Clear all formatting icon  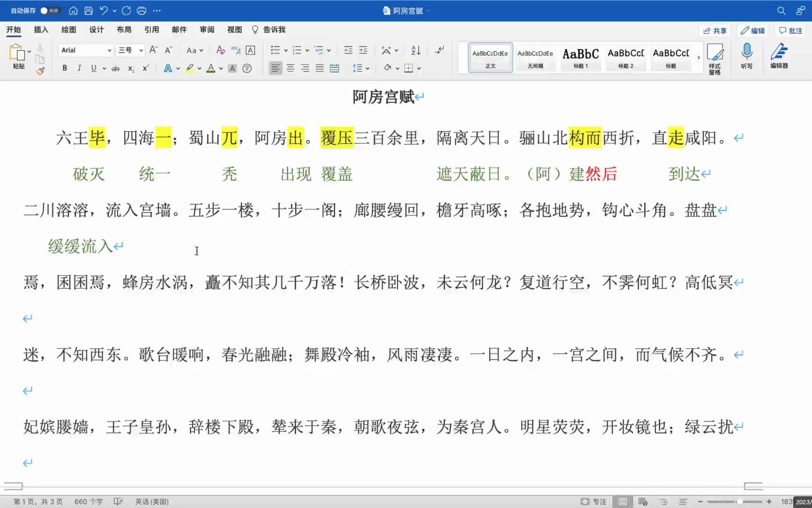[x=220, y=50]
